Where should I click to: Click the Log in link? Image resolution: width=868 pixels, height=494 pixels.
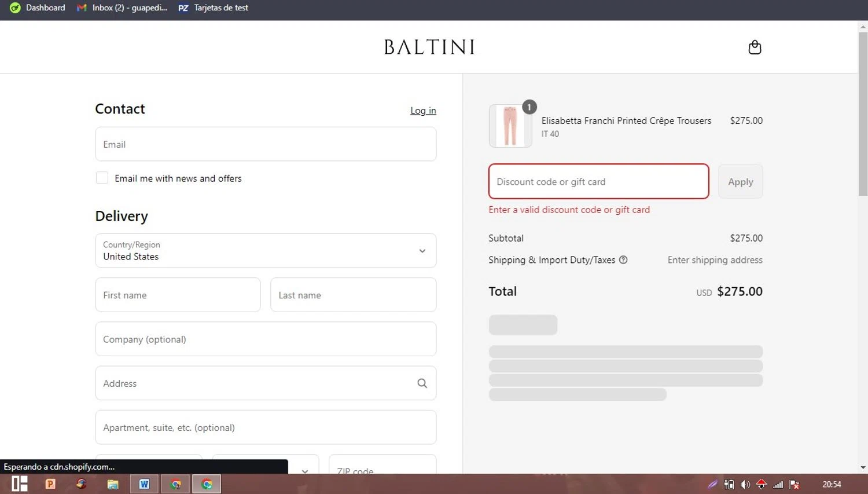tap(423, 111)
